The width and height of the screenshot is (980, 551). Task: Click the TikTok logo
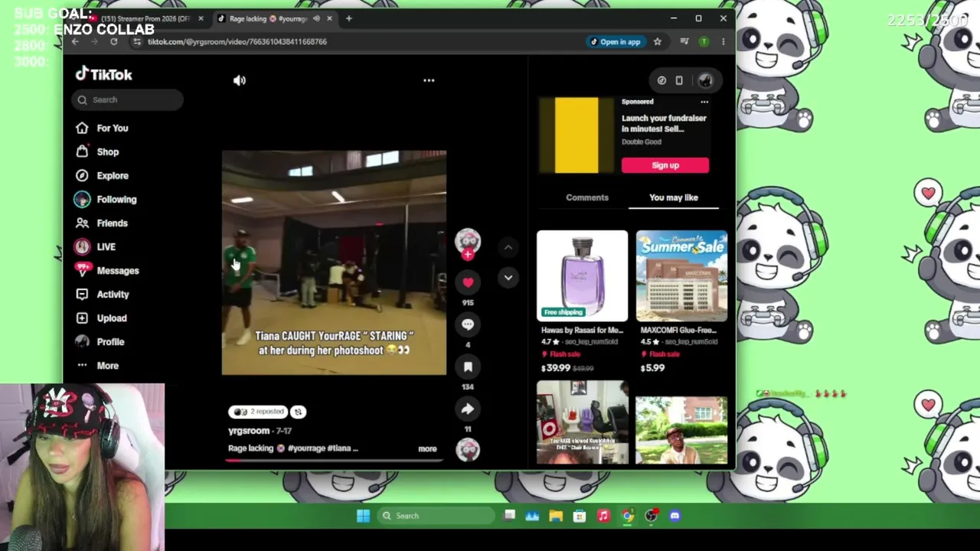pos(103,74)
